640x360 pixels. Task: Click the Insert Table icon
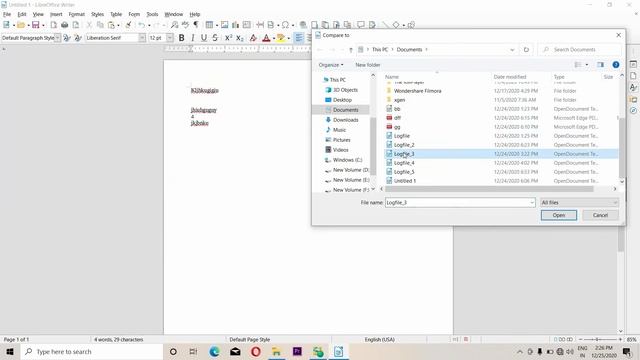209,25
